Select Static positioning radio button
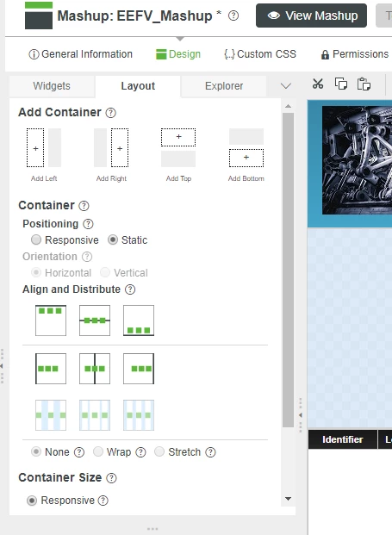 coord(113,240)
